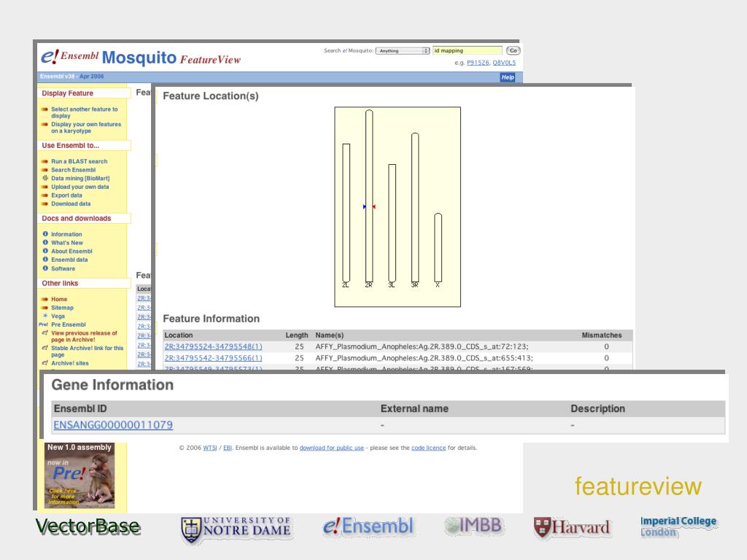The height and width of the screenshot is (560, 747).
Task: Click the VectorBase logo
Action: tap(88, 528)
